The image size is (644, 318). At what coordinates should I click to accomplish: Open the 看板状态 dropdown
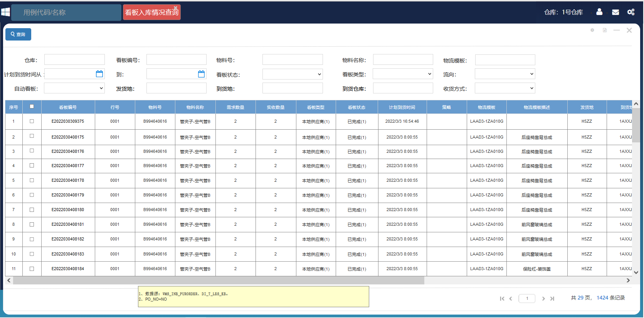[293, 74]
